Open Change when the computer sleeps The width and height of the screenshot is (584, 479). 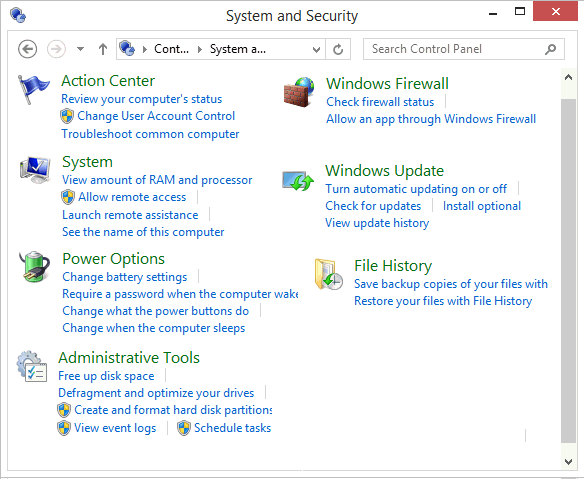coord(154,329)
